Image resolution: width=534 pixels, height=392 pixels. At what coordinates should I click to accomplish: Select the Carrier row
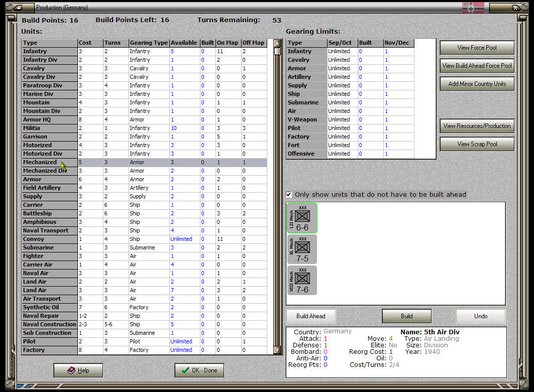click(x=144, y=205)
